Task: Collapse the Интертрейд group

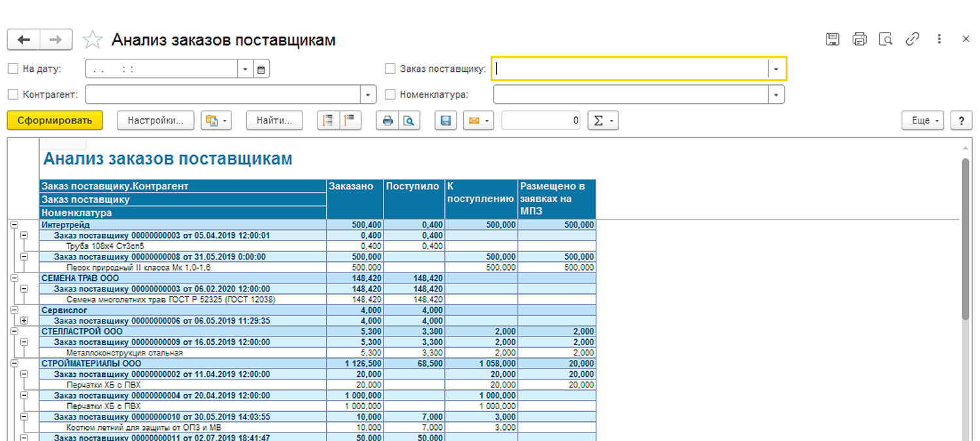Action: pos(14,225)
